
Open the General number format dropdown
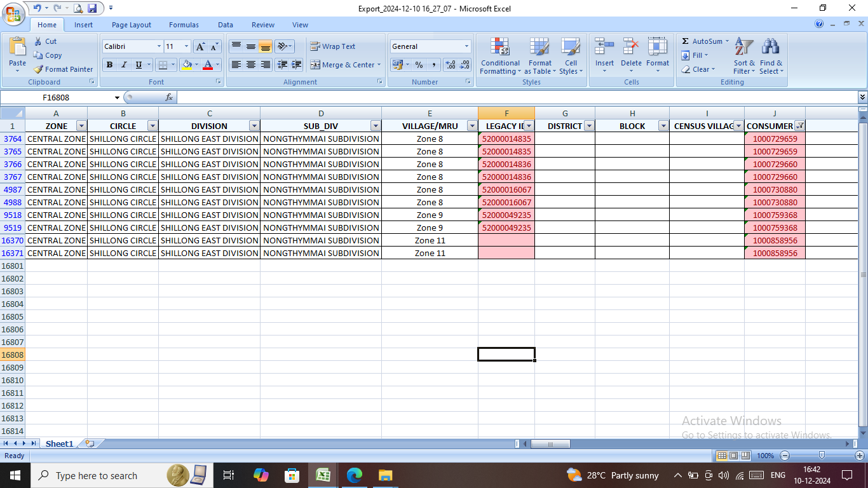tap(466, 46)
